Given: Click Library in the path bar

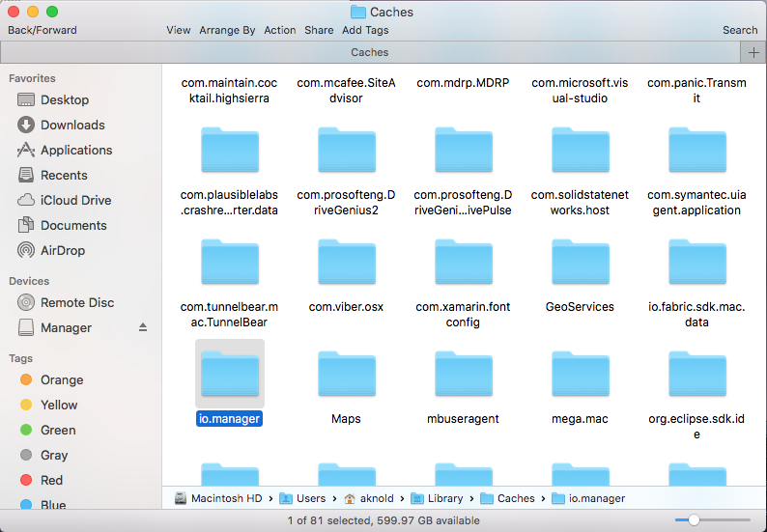Looking at the screenshot, I should pyautogui.click(x=444, y=498).
